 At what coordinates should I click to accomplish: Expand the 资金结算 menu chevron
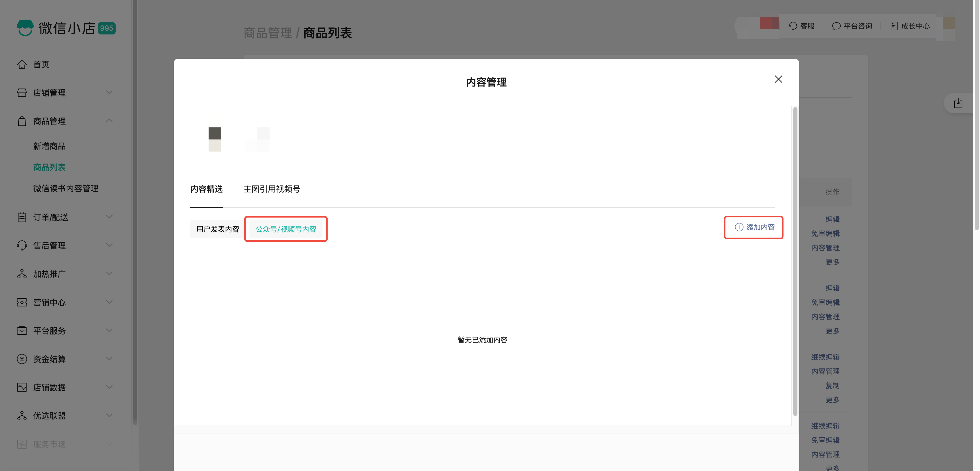[109, 359]
